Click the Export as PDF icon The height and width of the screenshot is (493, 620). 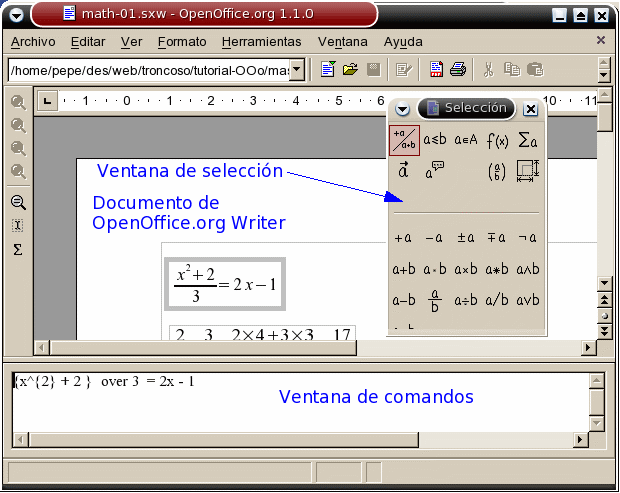[436, 69]
